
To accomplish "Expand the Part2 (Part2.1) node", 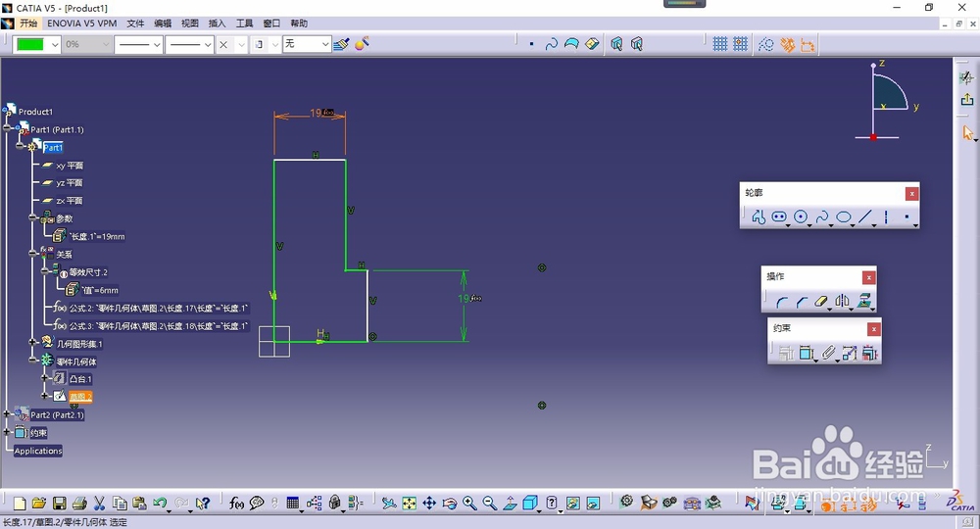I will (x=7, y=413).
